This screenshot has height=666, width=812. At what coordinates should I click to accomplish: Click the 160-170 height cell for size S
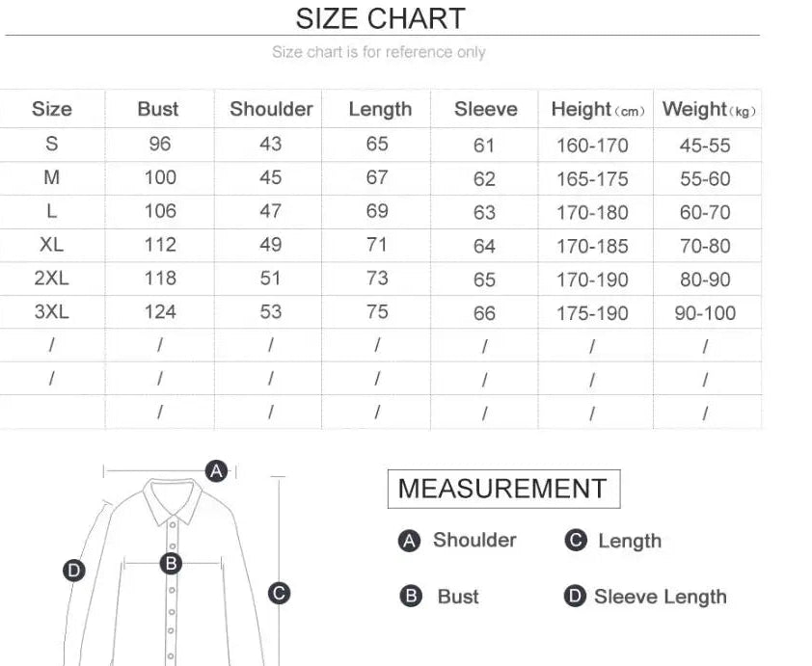(592, 146)
